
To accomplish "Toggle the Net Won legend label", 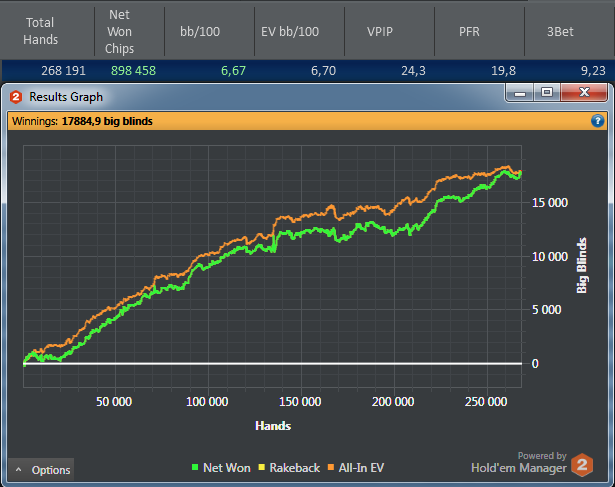I will click(225, 467).
